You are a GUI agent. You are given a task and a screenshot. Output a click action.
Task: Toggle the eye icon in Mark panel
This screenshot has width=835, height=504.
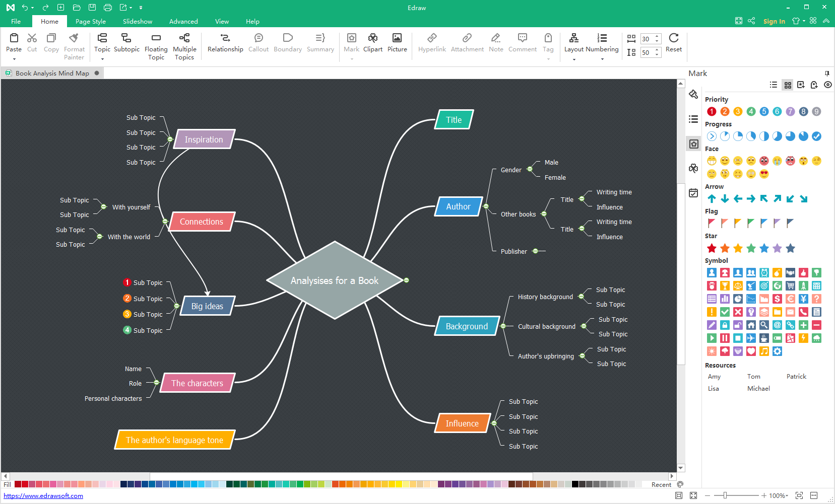(827, 85)
